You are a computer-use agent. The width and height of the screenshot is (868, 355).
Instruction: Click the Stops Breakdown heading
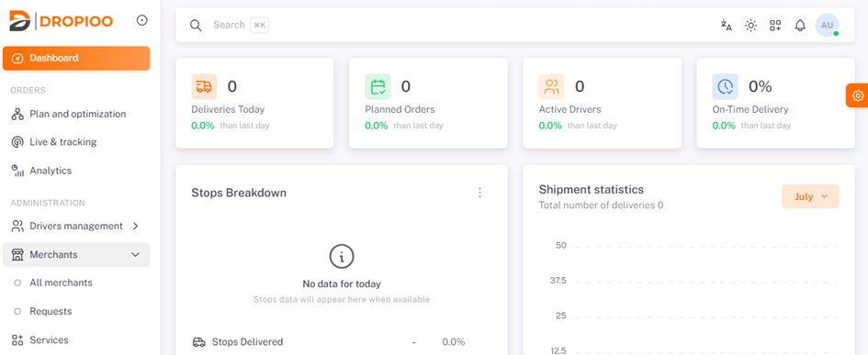point(239,193)
